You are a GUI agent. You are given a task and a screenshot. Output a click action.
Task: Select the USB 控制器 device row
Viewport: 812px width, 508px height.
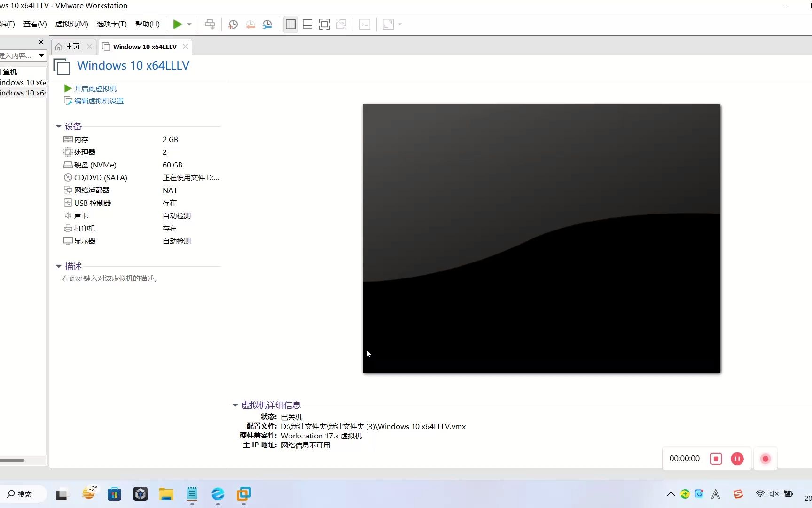(141, 203)
